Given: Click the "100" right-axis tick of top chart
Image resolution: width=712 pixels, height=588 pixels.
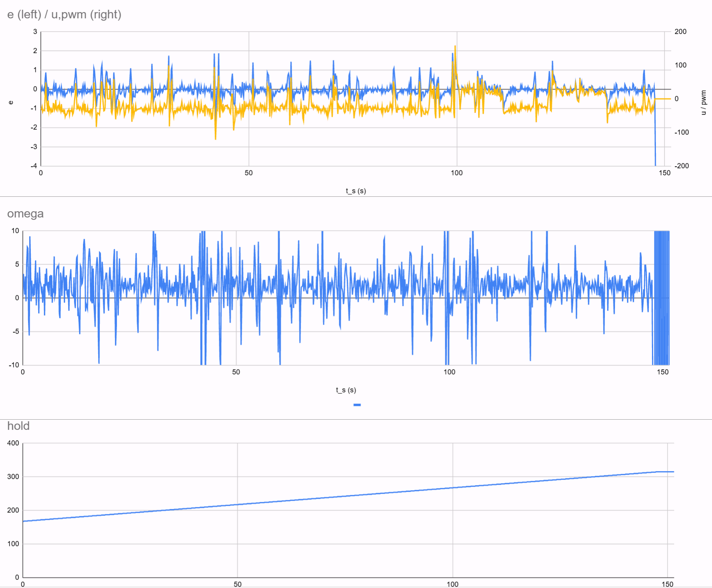Looking at the screenshot, I should pyautogui.click(x=680, y=65).
